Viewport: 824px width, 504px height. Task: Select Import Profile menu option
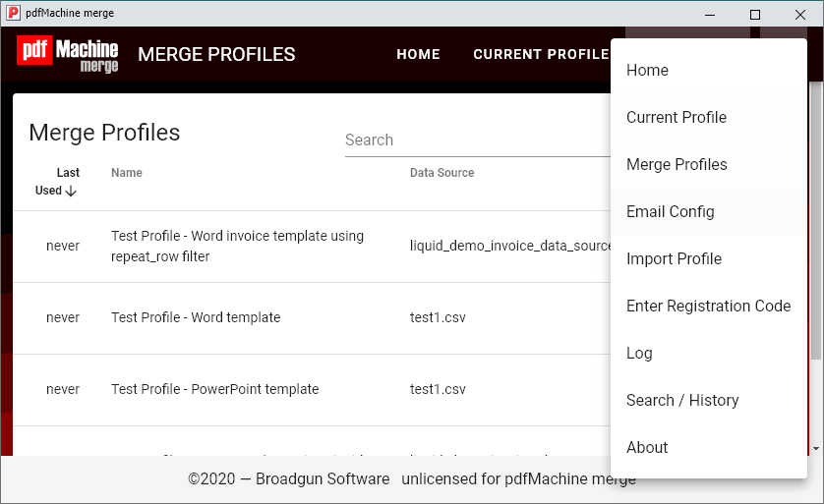674,259
